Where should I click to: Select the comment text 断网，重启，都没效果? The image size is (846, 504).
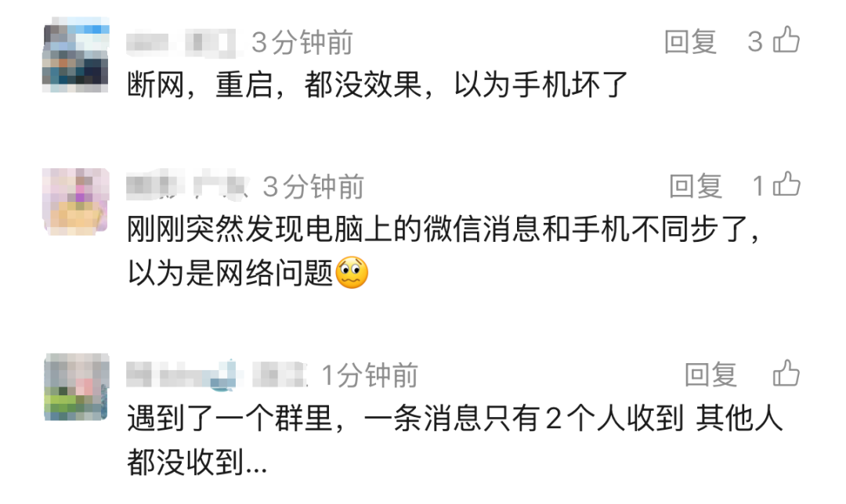pos(274,85)
